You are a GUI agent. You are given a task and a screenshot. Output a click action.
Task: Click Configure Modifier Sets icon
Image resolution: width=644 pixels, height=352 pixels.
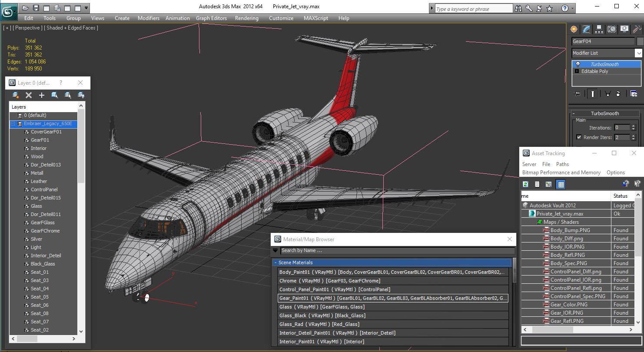pyautogui.click(x=634, y=93)
